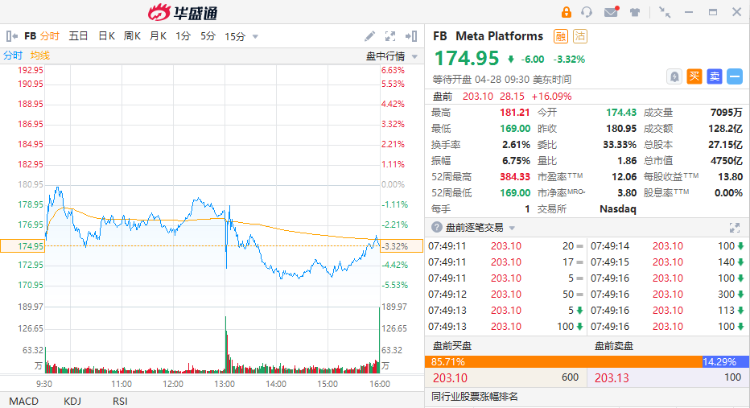Click the orange 85.71% buy ratio bar
This screenshot has height=408, width=750.
(510, 360)
